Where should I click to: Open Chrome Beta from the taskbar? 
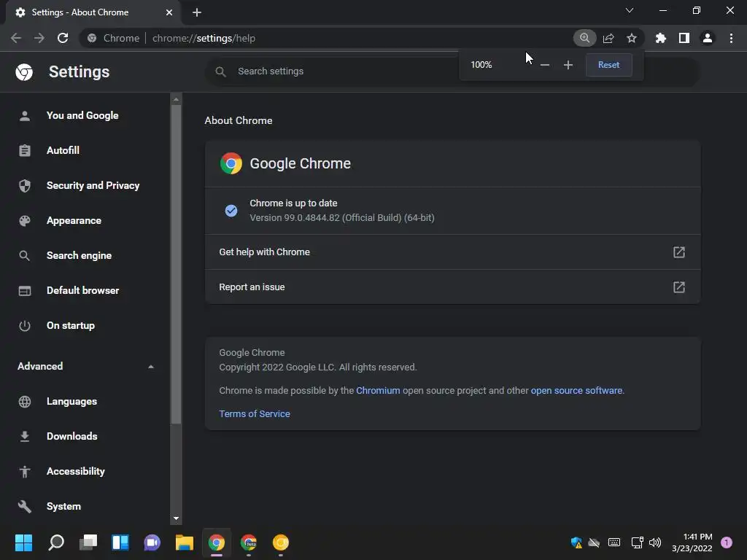[x=249, y=542]
